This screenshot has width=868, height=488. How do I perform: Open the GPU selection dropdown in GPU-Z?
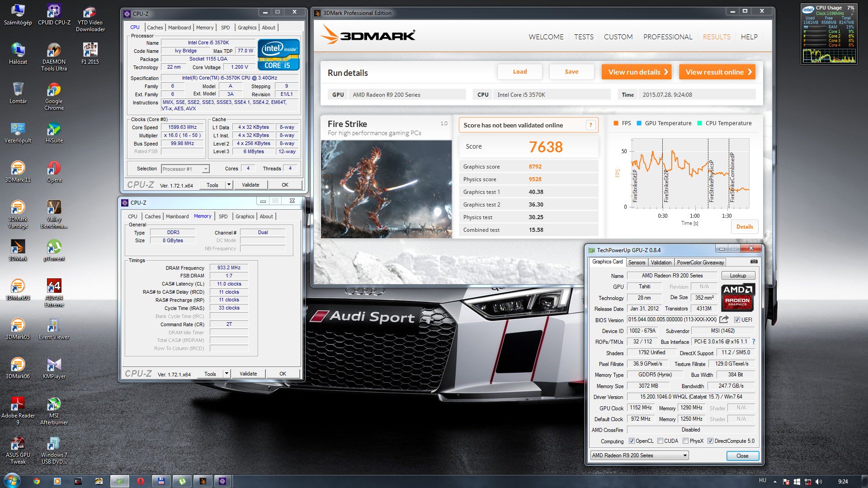685,455
